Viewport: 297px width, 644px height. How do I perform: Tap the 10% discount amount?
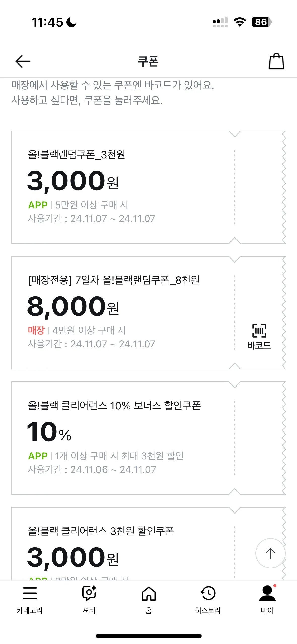coord(49,432)
